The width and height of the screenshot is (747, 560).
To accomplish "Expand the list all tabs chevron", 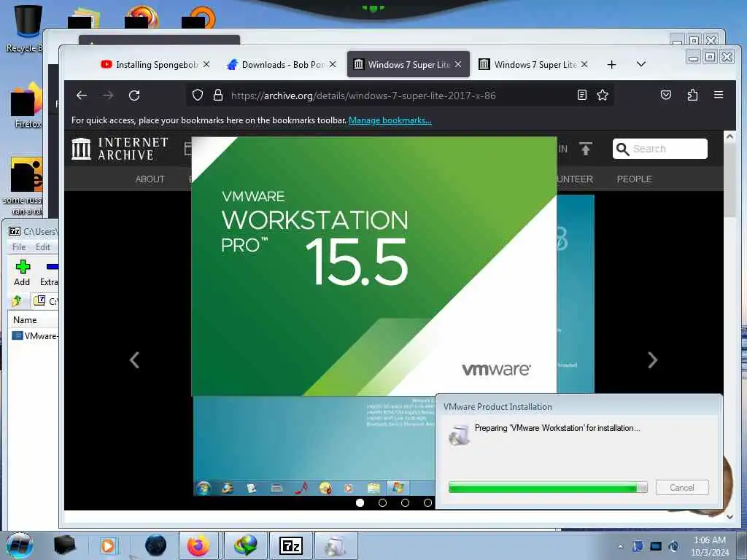I will (x=641, y=64).
